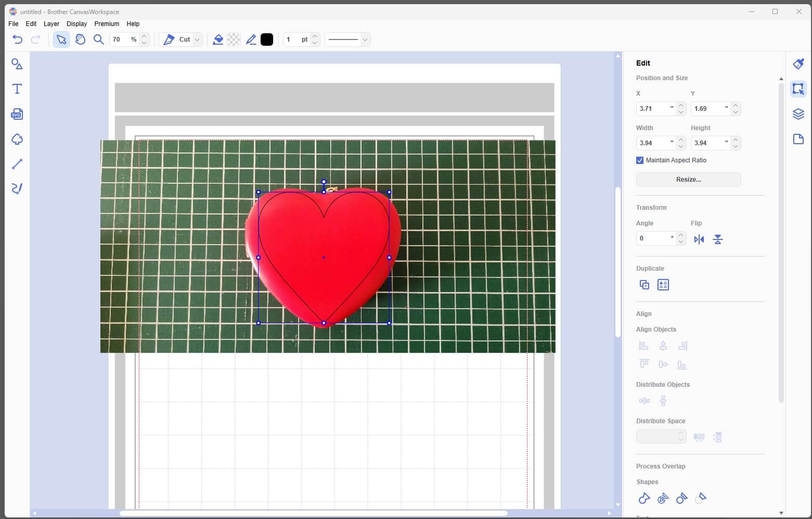
Task: Click the Redo arrow icon
Action: coord(36,40)
